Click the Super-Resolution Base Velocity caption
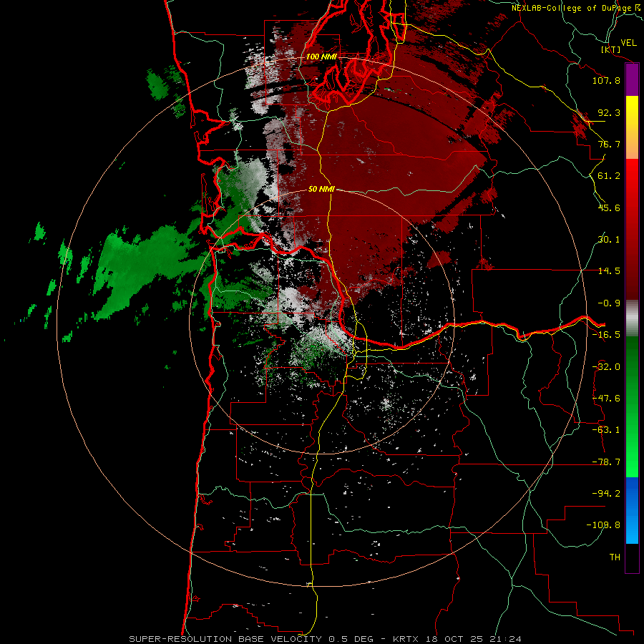Image resolution: width=644 pixels, height=644 pixels. 326,639
